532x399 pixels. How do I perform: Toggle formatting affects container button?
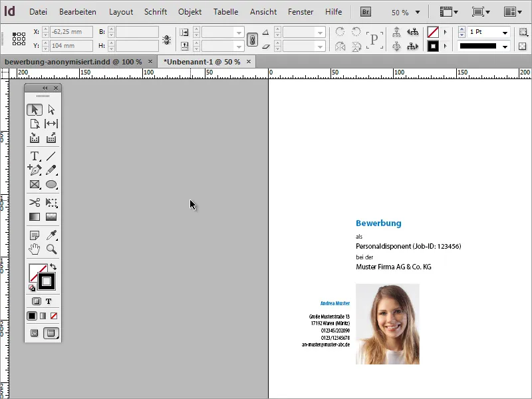coord(37,301)
